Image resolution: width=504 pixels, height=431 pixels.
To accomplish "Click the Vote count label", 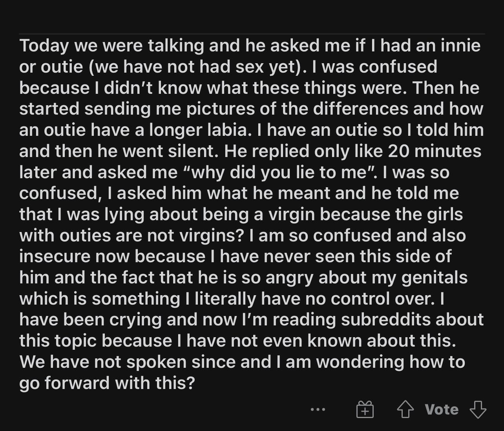I will click(442, 410).
